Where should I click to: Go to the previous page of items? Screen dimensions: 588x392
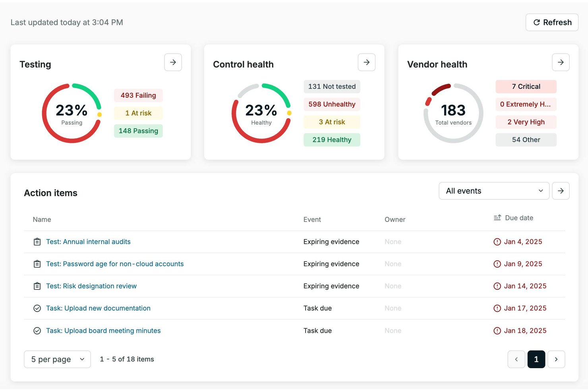coord(516,359)
